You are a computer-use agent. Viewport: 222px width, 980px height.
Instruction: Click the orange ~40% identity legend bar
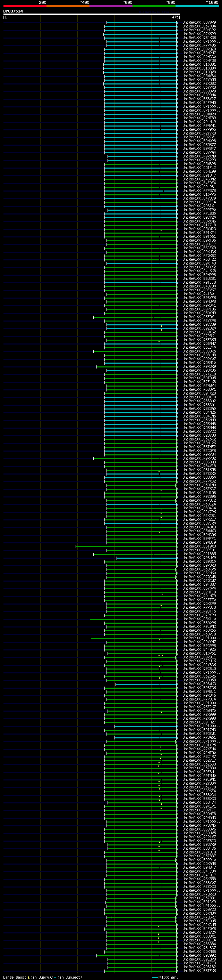pyautogui.click(x=68, y=6)
